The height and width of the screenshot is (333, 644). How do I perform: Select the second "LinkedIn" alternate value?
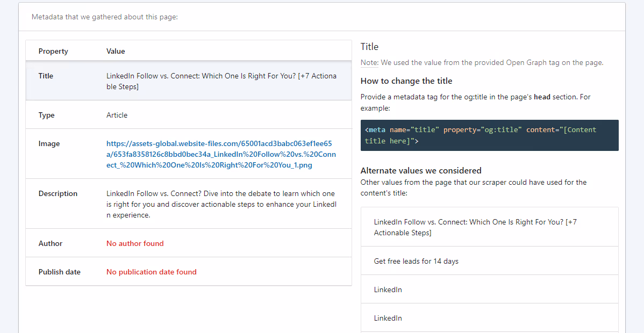pos(388,317)
